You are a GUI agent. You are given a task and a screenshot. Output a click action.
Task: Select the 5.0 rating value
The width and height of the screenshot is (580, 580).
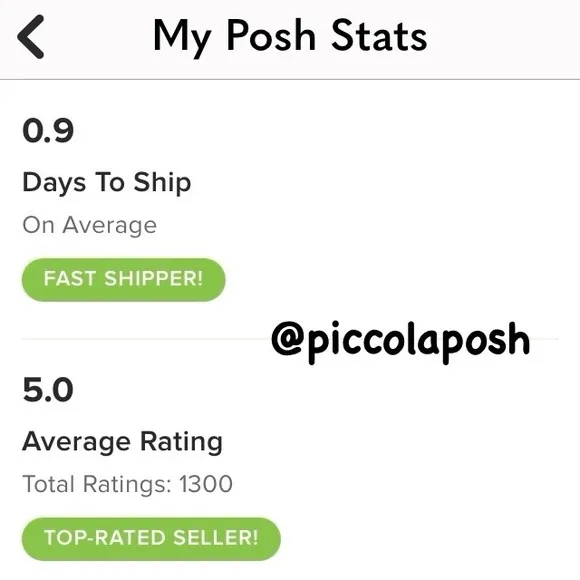48,390
